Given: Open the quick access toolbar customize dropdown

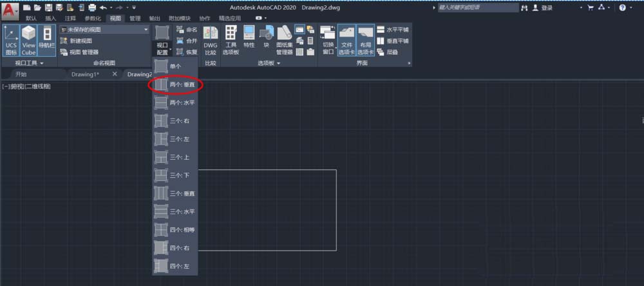Looking at the screenshot, I should click(134, 7).
